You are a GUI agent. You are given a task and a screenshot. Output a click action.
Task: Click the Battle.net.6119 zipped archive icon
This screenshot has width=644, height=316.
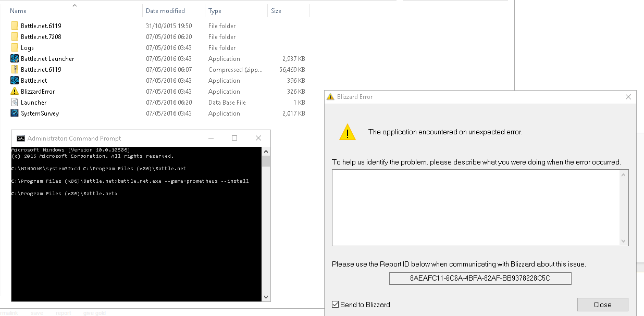click(x=15, y=70)
